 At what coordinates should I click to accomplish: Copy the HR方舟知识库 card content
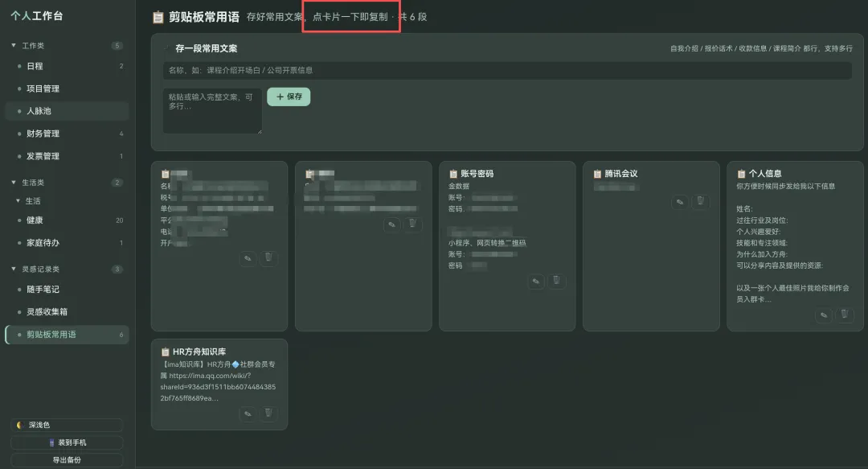click(x=219, y=385)
